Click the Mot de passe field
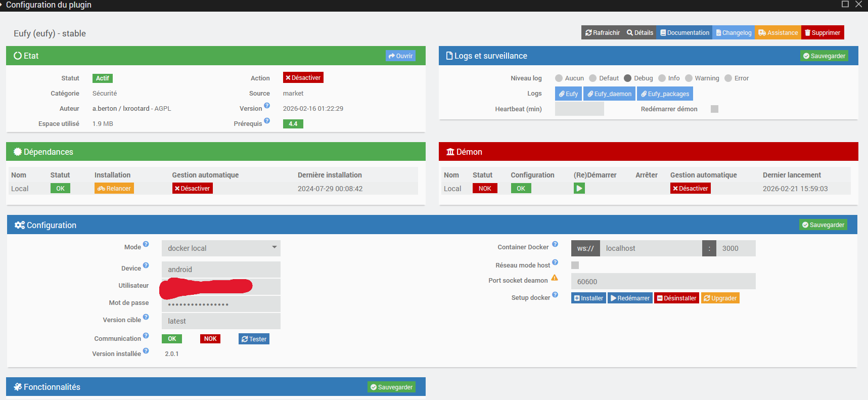This screenshot has width=868, height=400. click(x=221, y=304)
